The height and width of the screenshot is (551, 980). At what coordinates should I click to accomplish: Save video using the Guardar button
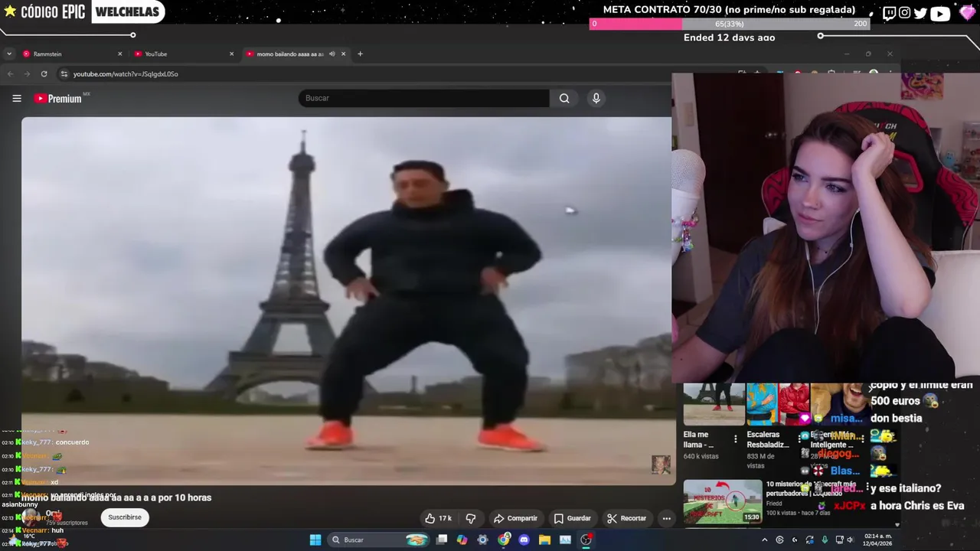point(572,518)
